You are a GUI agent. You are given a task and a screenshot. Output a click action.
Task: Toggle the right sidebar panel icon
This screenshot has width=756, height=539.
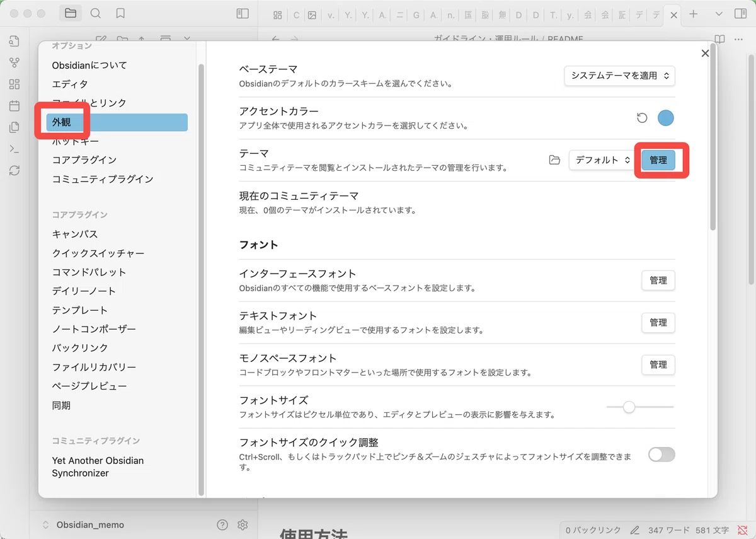click(739, 14)
